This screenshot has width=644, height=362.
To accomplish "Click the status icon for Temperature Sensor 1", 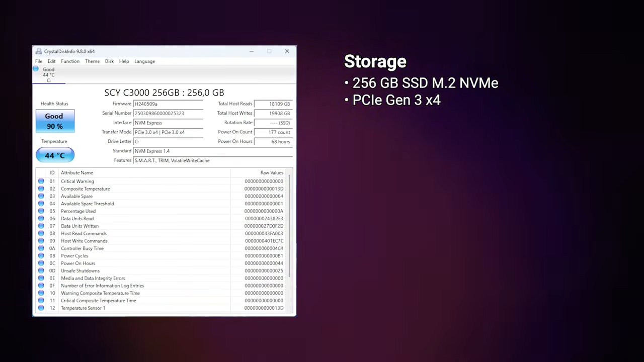I will coord(41,308).
